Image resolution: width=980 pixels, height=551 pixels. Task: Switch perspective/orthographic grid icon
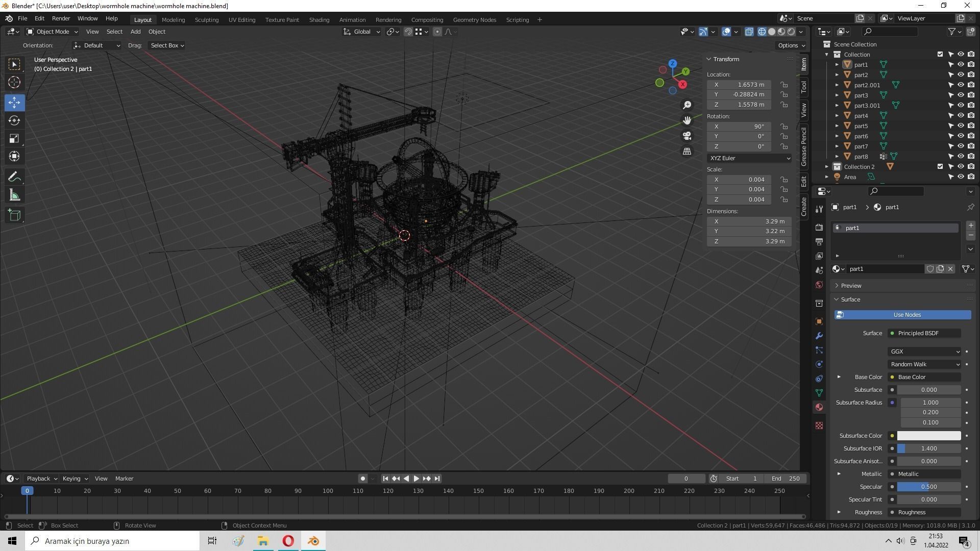point(687,151)
